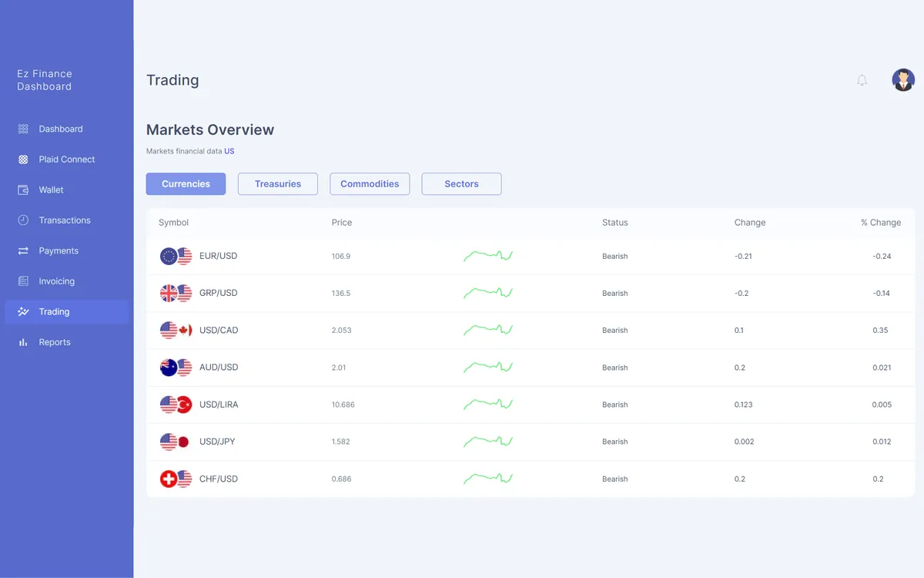Switch to the Commodities tab
Screen dimensions: 924x578
point(370,184)
